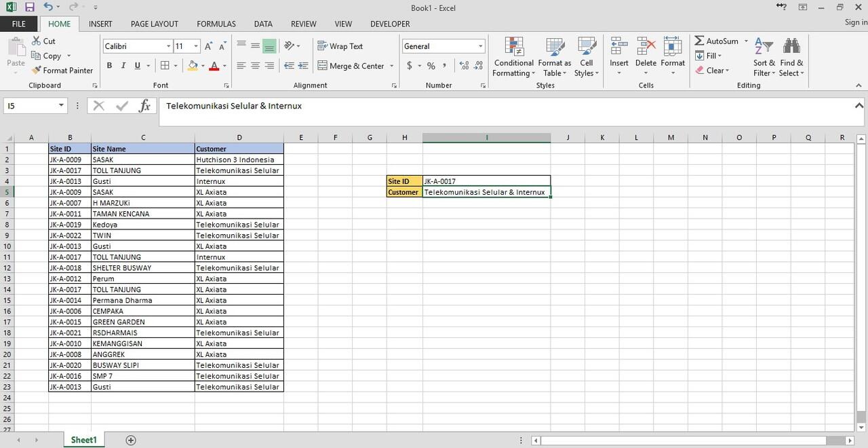Click the Cut scissors command
868x448 pixels.
coord(44,41)
